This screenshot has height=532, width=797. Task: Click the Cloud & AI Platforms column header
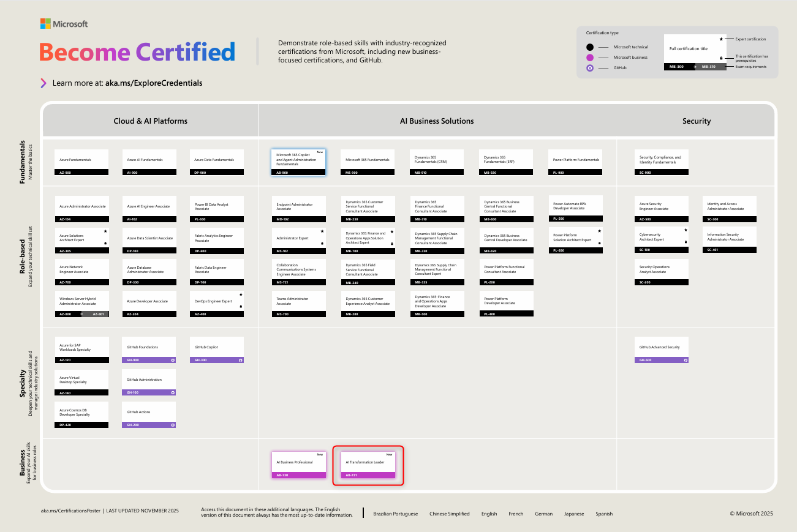click(151, 121)
